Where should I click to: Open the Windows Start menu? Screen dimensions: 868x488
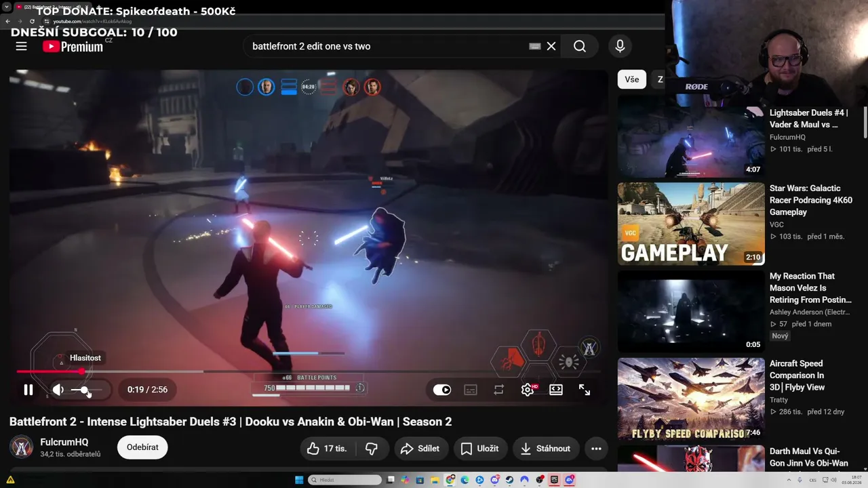(299, 480)
